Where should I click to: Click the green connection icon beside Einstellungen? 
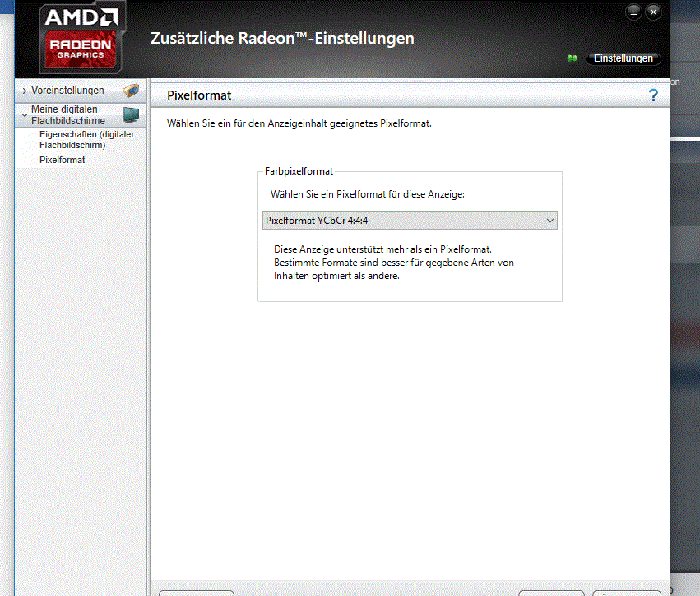click(572, 58)
